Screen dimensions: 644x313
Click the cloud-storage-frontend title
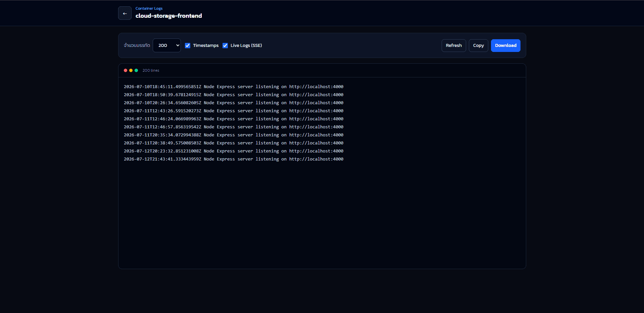(x=169, y=16)
